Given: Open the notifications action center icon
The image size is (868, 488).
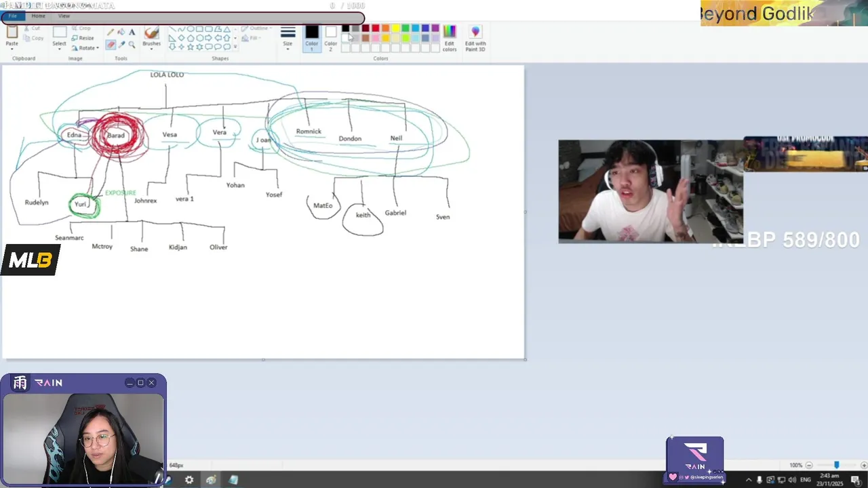Looking at the screenshot, I should (x=856, y=480).
